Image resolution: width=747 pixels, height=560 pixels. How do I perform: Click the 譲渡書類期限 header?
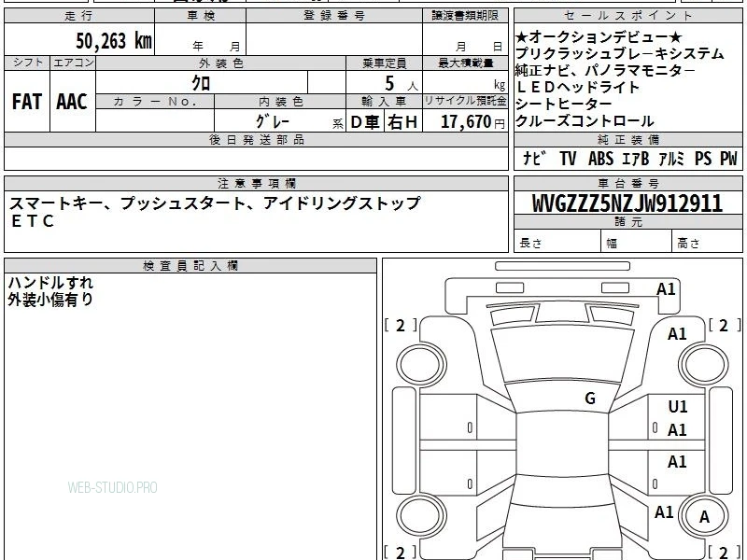[x=465, y=16]
